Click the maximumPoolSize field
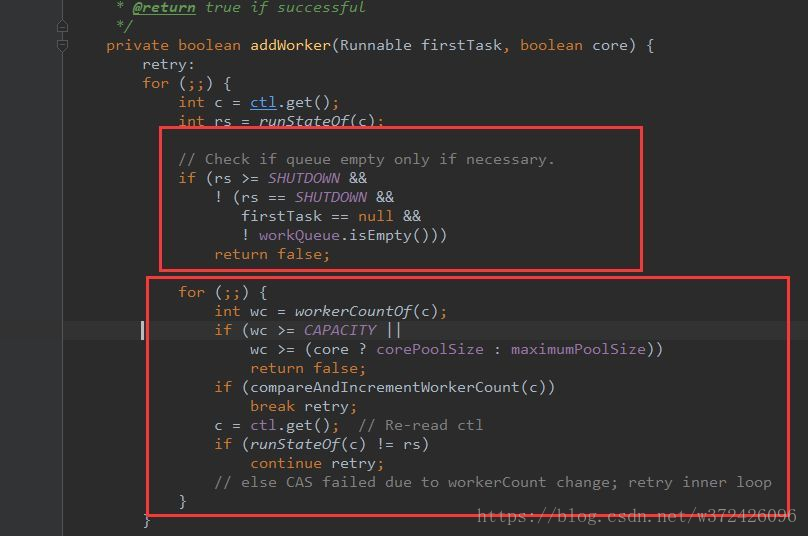 click(x=578, y=349)
